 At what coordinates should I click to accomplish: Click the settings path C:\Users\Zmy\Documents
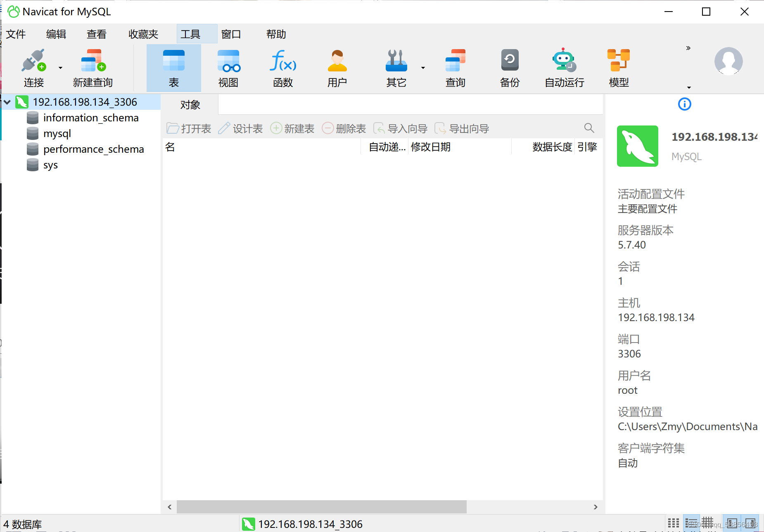687,426
